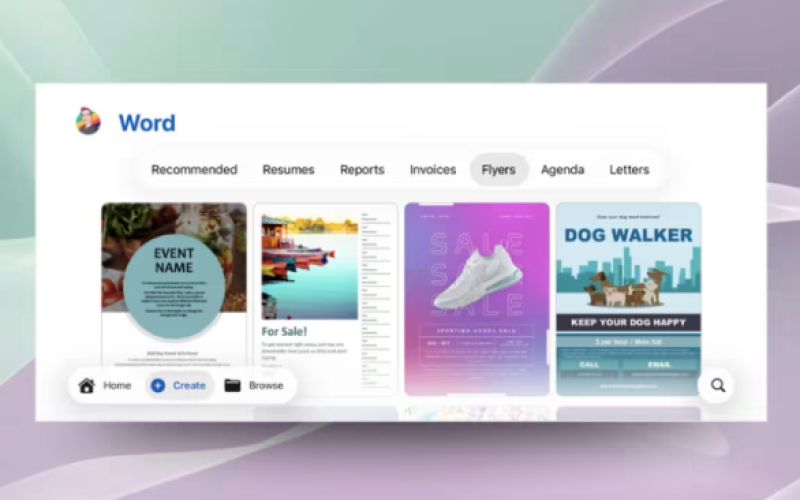Click the blue Create plus icon
Image resolution: width=800 pixels, height=500 pixels.
click(158, 386)
